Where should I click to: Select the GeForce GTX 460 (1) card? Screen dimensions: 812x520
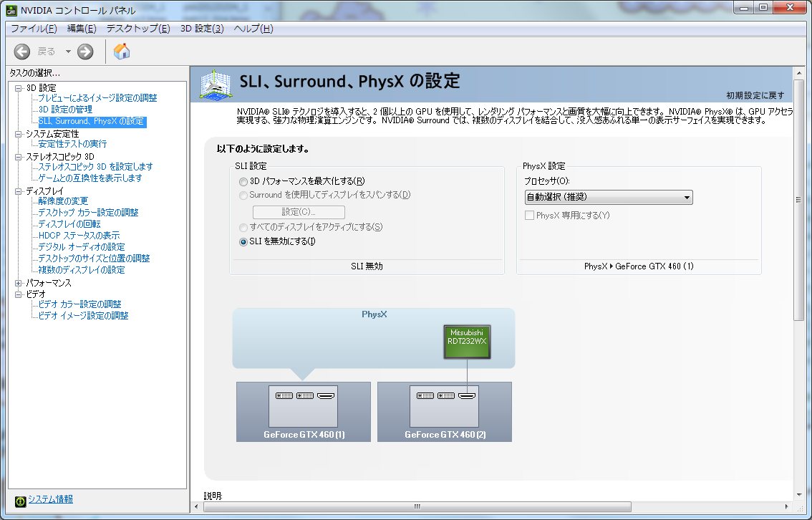point(304,412)
